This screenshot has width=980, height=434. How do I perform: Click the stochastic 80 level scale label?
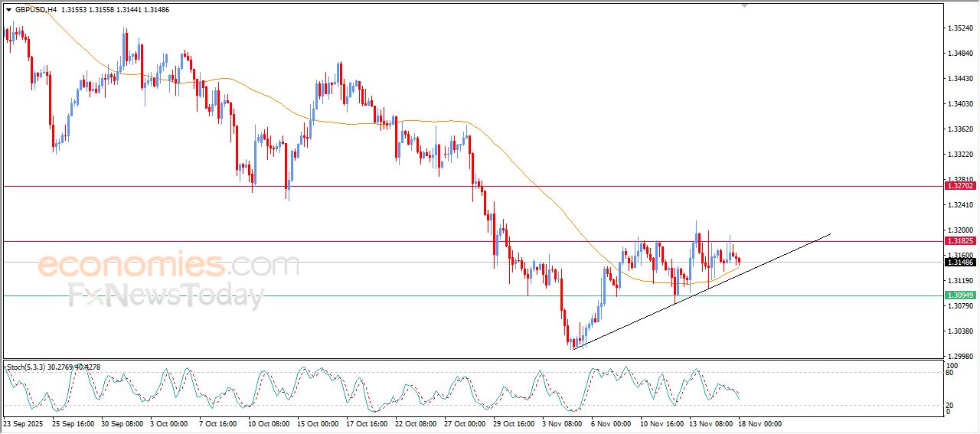pyautogui.click(x=949, y=374)
